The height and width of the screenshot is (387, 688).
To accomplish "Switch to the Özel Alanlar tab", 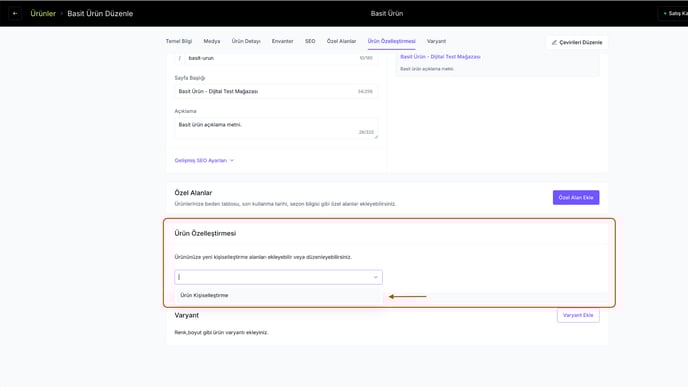I will tap(341, 41).
